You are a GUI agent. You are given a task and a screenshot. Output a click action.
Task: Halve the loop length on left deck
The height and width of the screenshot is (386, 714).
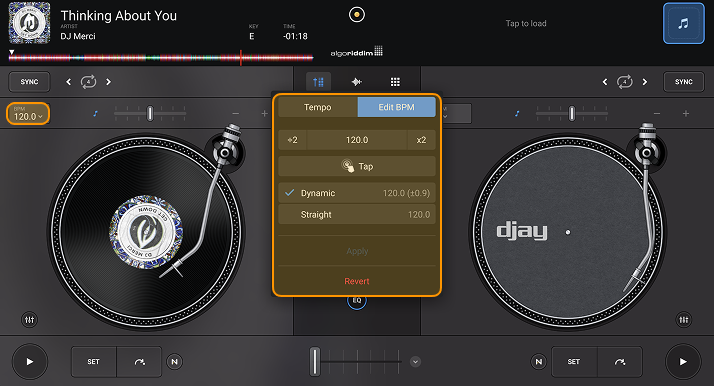point(69,82)
